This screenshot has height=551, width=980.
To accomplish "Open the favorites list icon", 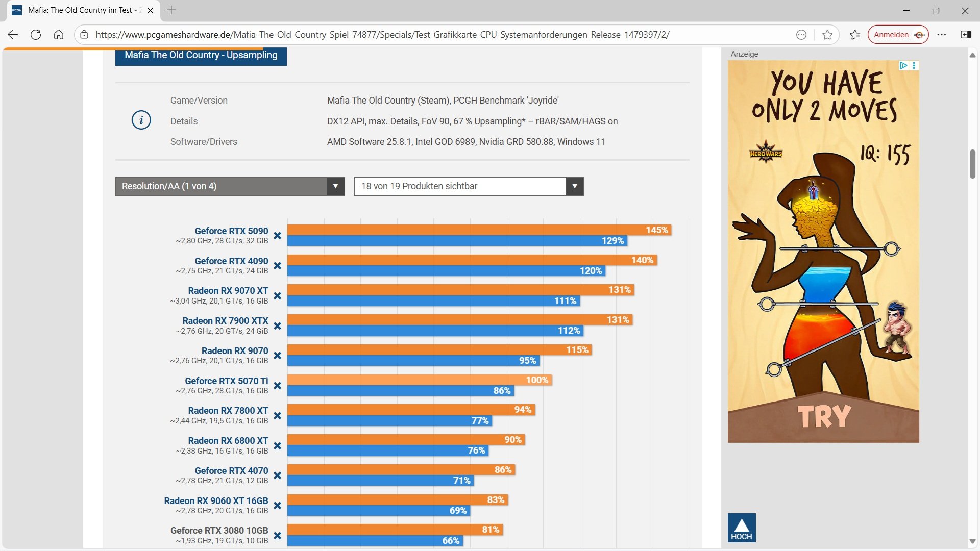I will coord(855,35).
